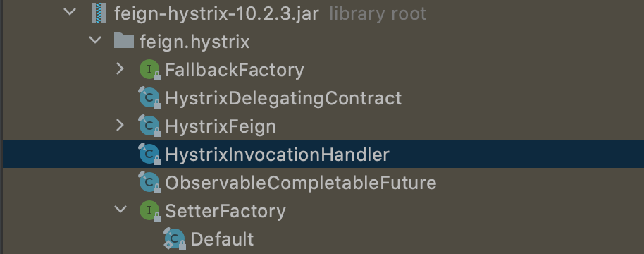Select the Default nested class entry

pos(222,239)
